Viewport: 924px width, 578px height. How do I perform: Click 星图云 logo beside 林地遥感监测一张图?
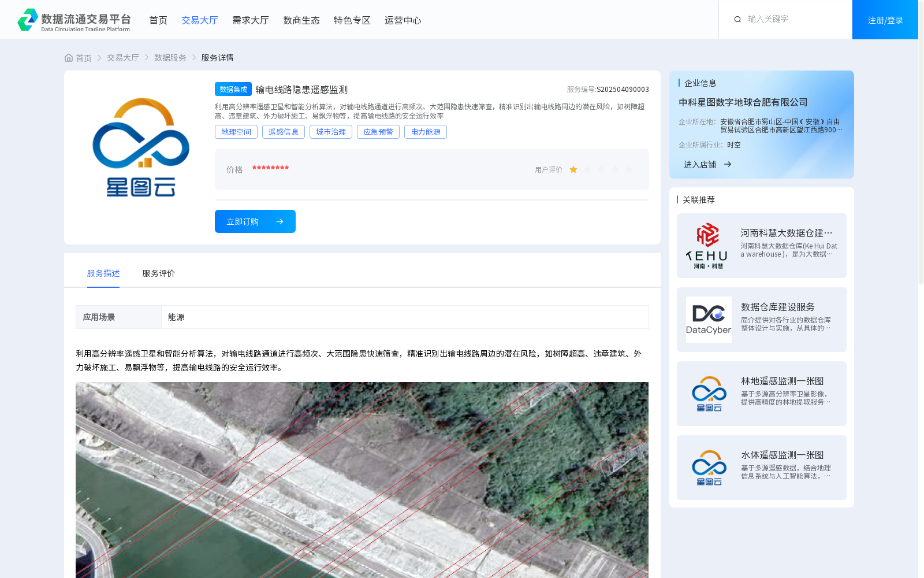(709, 394)
